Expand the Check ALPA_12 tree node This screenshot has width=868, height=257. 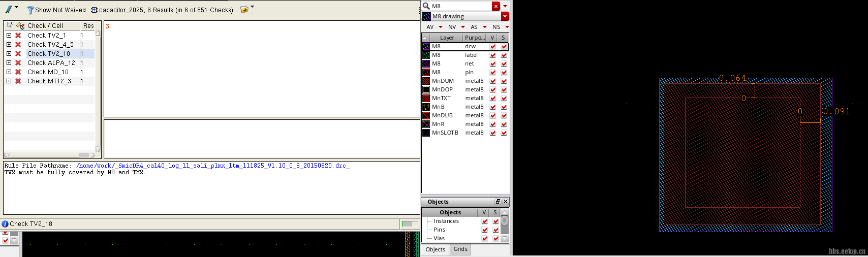point(9,63)
